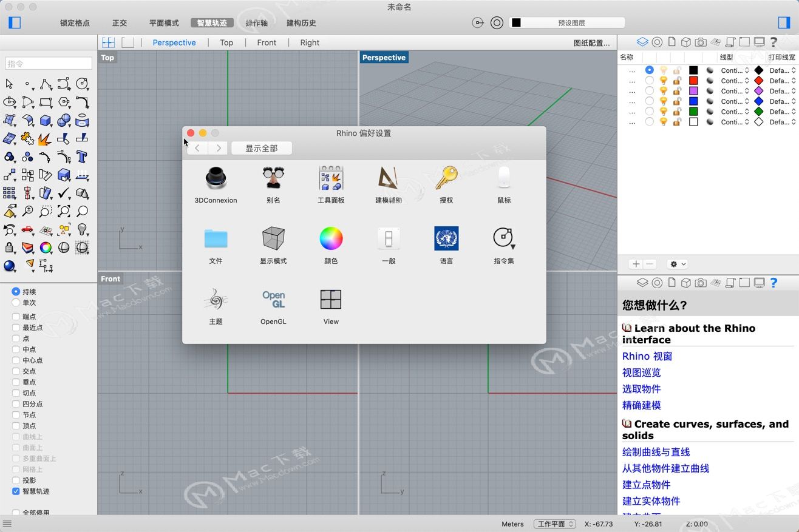Open the 显示模式 preferences icon

[x=273, y=238]
